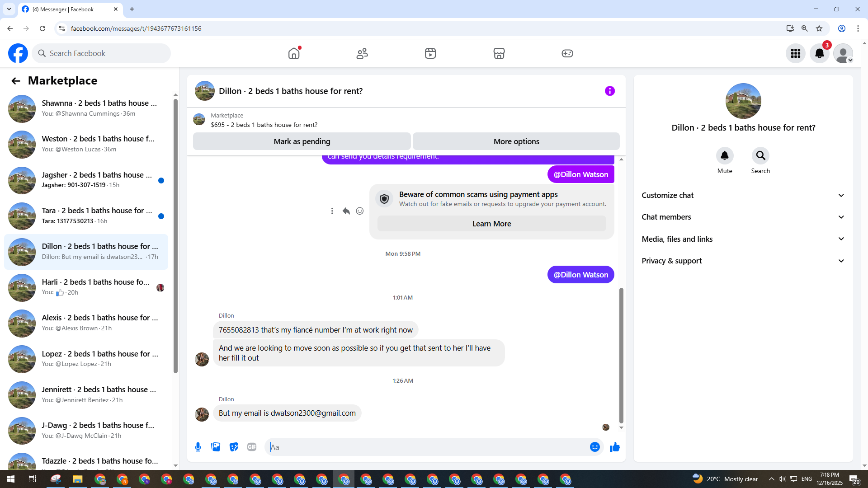
Task: Click the voice clip microphone icon
Action: pyautogui.click(x=198, y=447)
